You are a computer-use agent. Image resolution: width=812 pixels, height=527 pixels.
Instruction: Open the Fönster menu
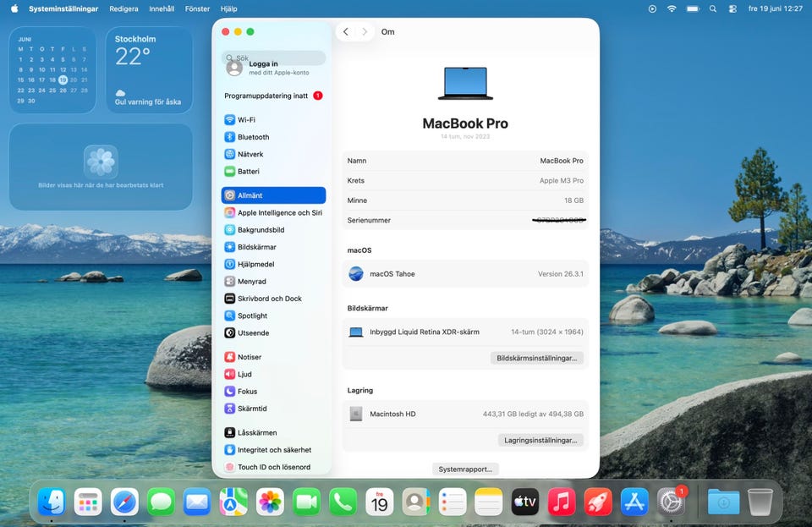(197, 8)
